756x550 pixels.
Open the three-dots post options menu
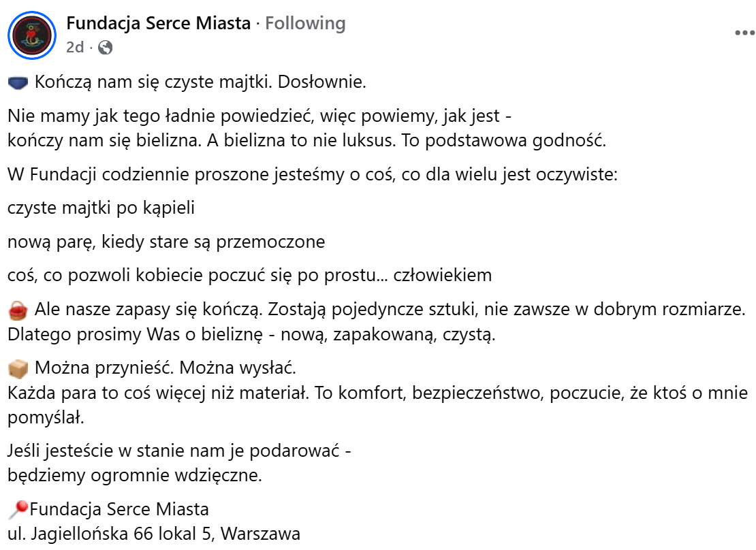(x=744, y=33)
